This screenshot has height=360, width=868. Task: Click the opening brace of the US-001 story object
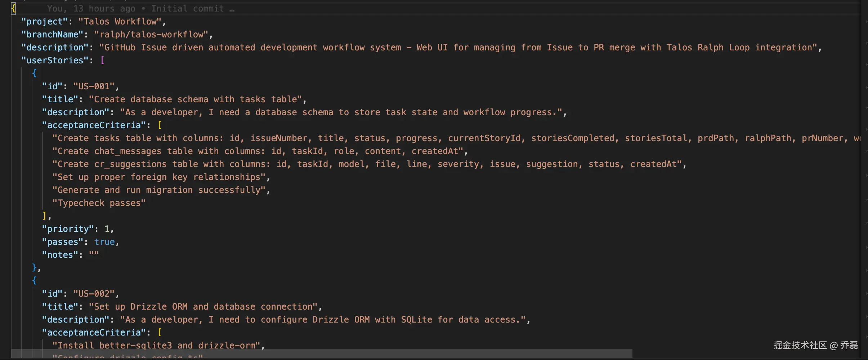pyautogui.click(x=34, y=73)
